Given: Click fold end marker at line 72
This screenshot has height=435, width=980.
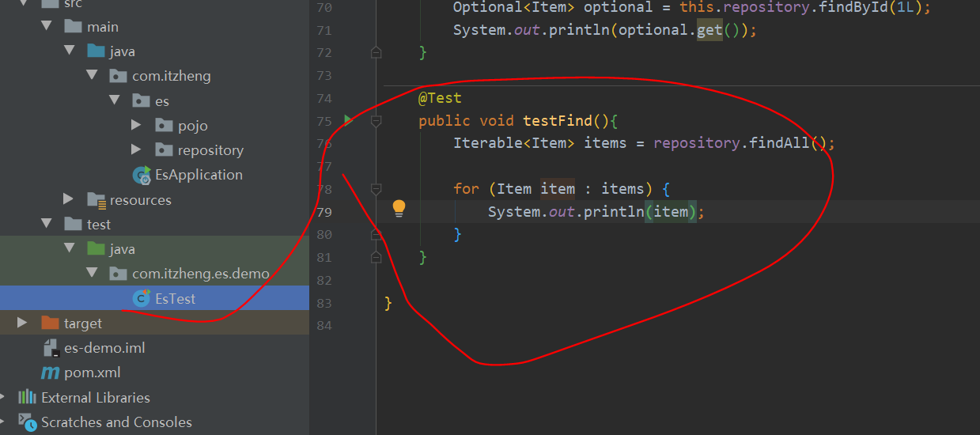Looking at the screenshot, I should point(376,52).
